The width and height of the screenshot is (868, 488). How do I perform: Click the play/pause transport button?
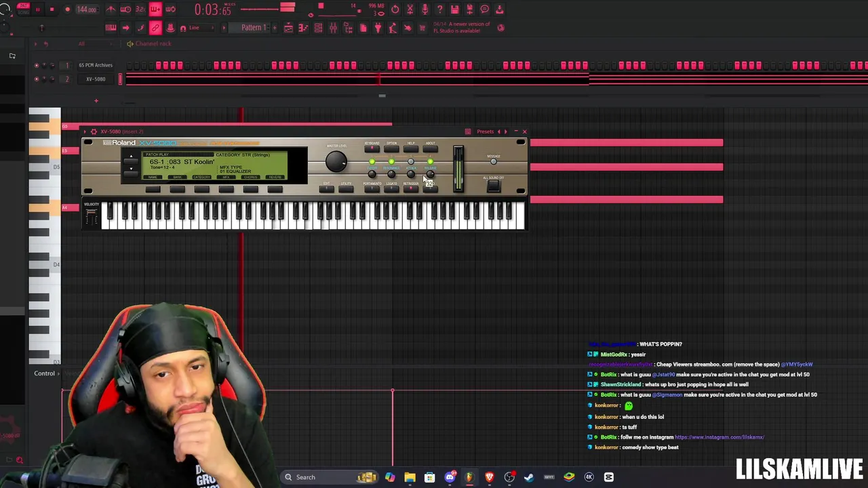[x=38, y=9]
